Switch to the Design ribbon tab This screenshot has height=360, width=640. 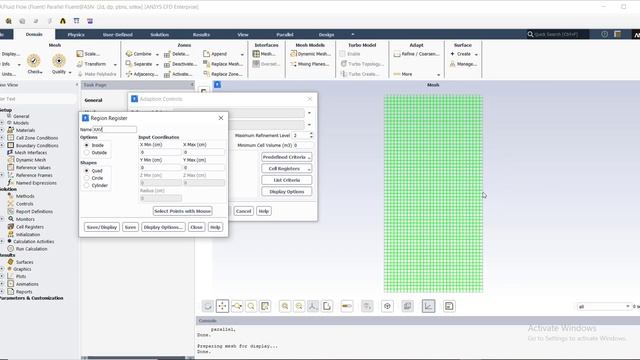point(327,35)
